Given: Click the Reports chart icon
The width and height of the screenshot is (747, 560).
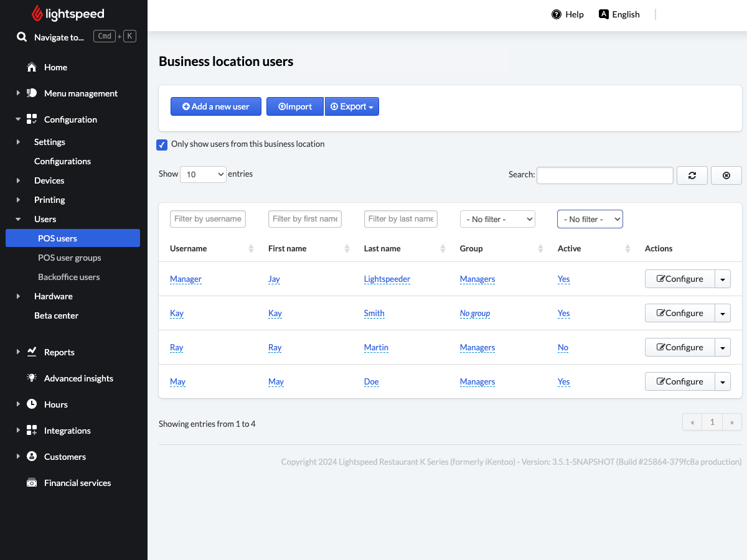Looking at the screenshot, I should 32,352.
